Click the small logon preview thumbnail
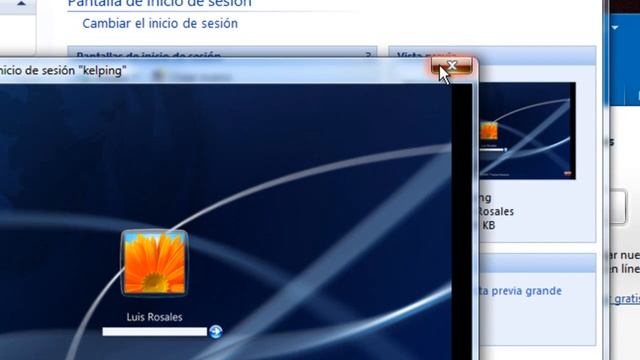The image size is (640, 360). [527, 131]
